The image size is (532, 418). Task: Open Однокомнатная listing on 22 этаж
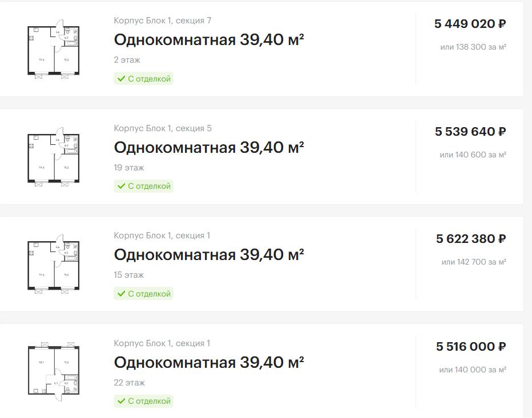pyautogui.click(x=209, y=363)
